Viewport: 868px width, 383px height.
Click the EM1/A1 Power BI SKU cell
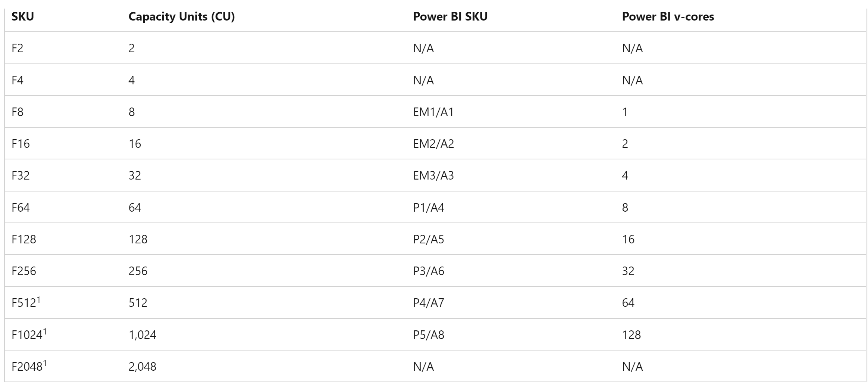[x=433, y=112]
